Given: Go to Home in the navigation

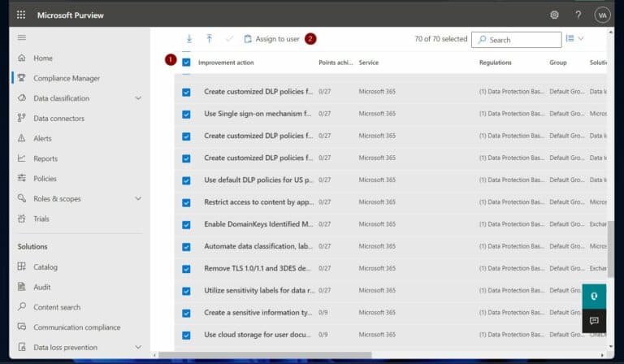Looking at the screenshot, I should click(43, 58).
